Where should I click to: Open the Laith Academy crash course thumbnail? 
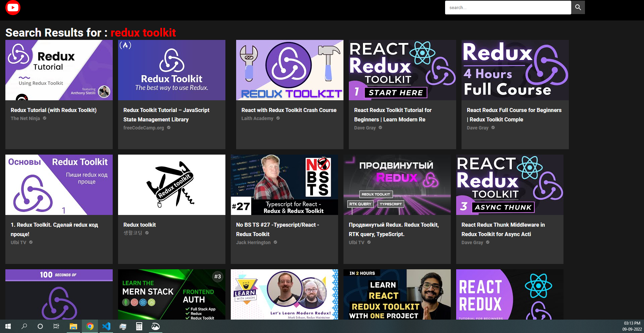click(290, 70)
